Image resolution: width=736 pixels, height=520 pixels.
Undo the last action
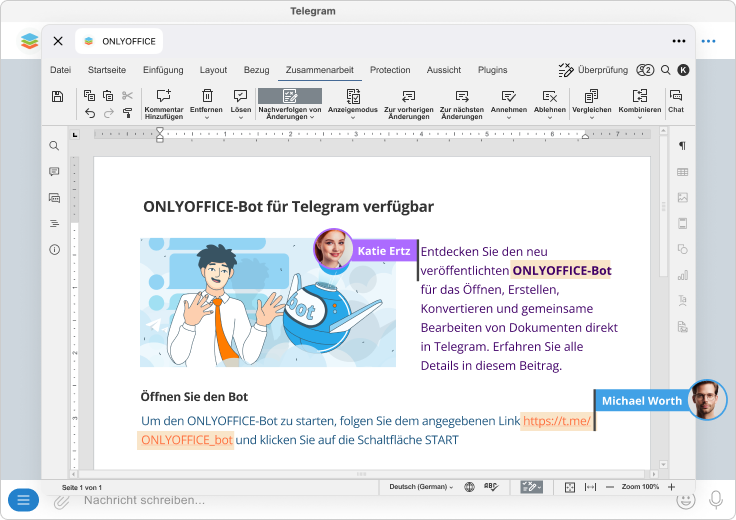(90, 113)
